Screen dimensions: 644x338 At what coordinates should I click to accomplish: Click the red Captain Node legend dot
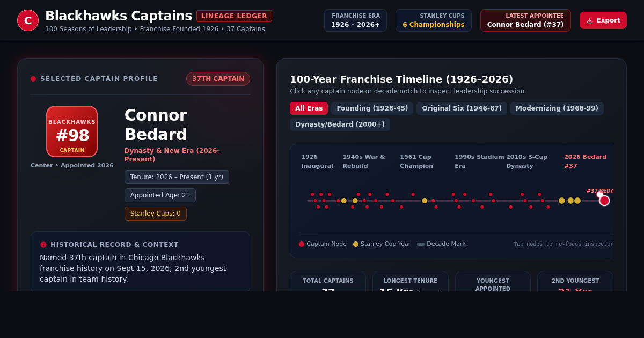(x=302, y=244)
